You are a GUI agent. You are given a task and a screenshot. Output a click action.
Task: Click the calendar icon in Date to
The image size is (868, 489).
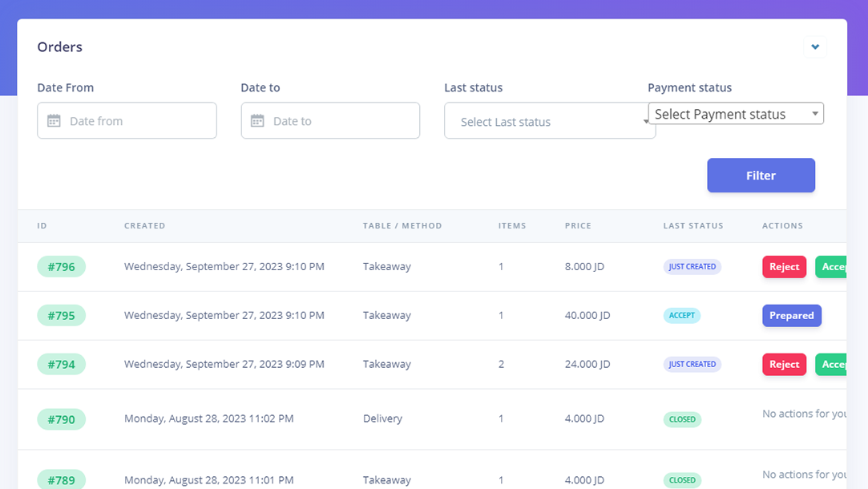(257, 121)
